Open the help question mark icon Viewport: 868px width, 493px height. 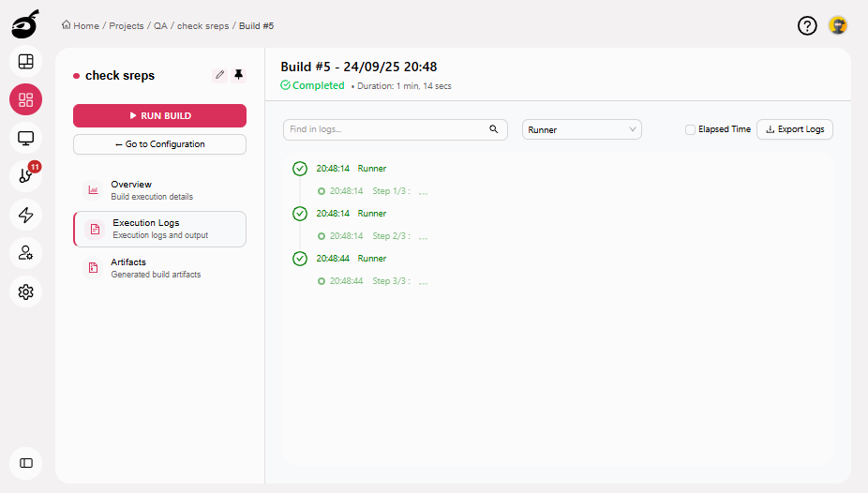[807, 25]
